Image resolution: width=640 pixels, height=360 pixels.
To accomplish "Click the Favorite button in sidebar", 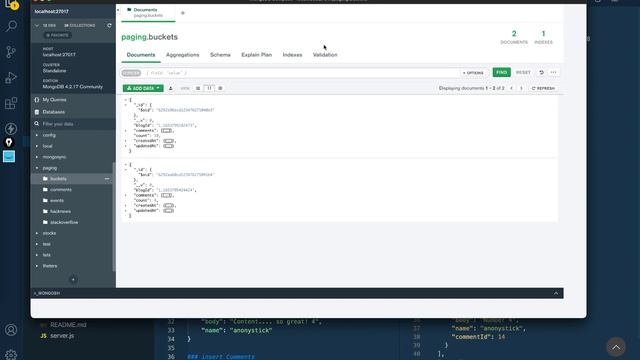I will pyautogui.click(x=58, y=35).
